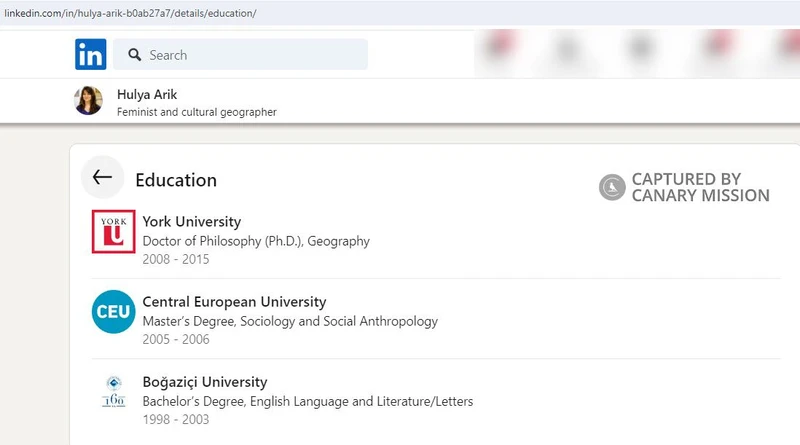Screen dimensions: 800x445
Task: Click the 'Feminist and cultural geographer' headline
Action: [x=196, y=112]
